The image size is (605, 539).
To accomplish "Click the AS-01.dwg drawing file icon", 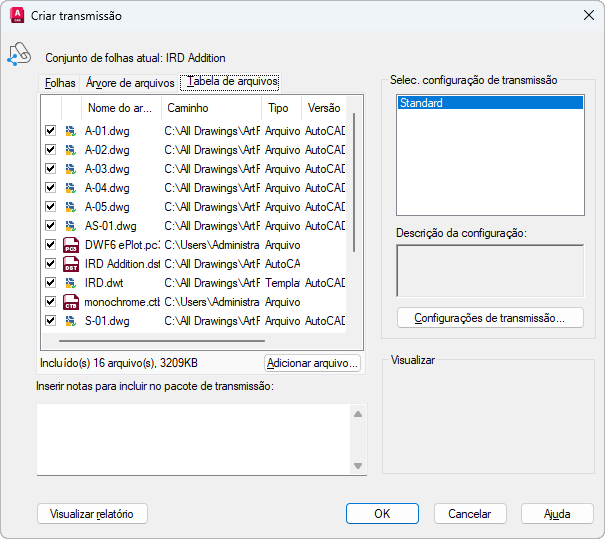I will (x=70, y=226).
